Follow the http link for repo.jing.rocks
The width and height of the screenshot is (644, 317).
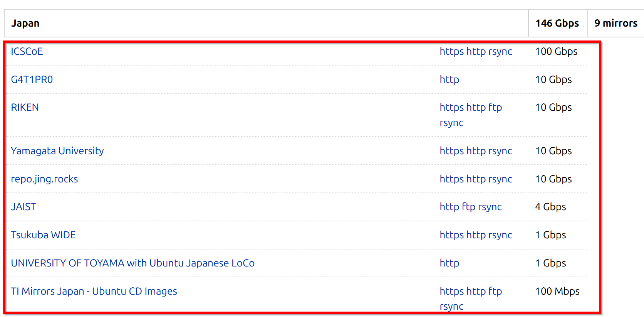(x=476, y=179)
